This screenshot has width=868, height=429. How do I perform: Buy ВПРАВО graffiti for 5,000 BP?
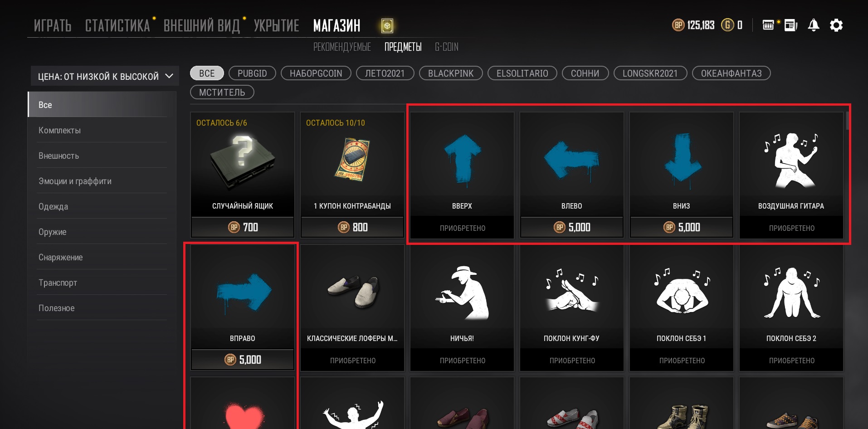point(243,360)
